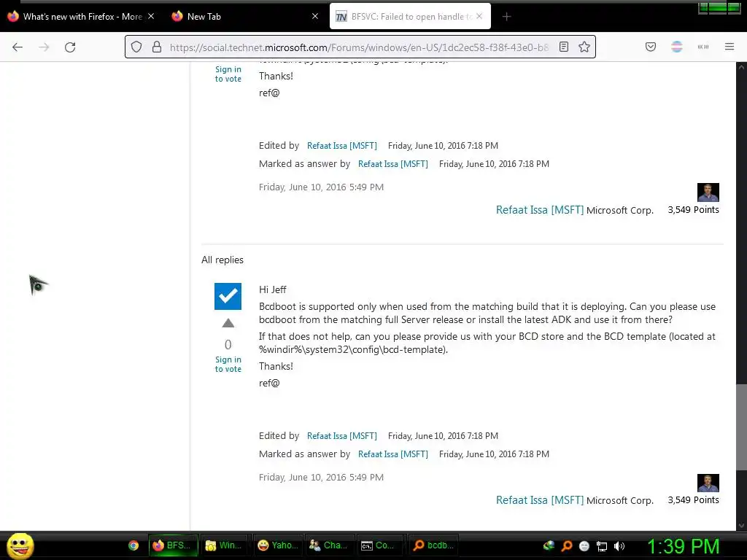Click lower 3,549 Points text
The width and height of the screenshot is (747, 560).
693,500
